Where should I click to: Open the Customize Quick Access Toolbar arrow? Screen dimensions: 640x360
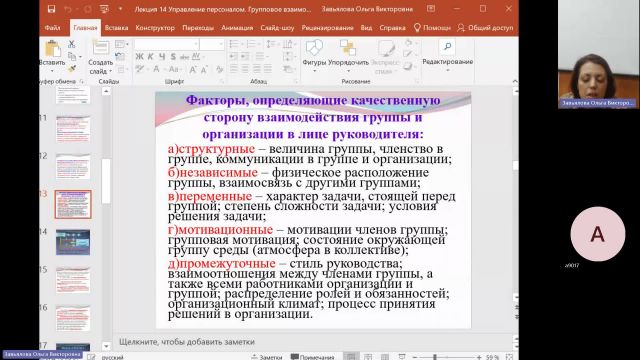[x=120, y=9]
